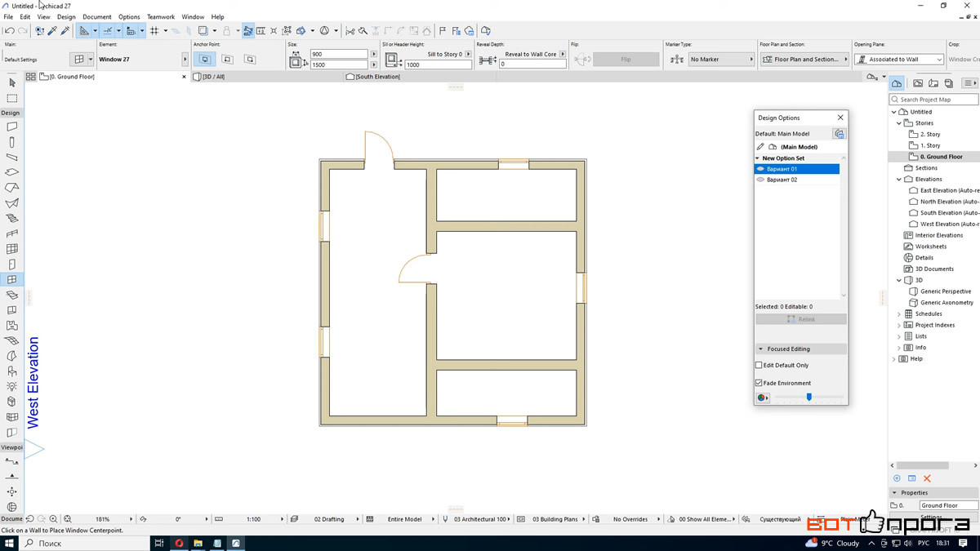Select the Stair tool in the toolbox
This screenshot has height=551, width=980.
click(x=11, y=218)
